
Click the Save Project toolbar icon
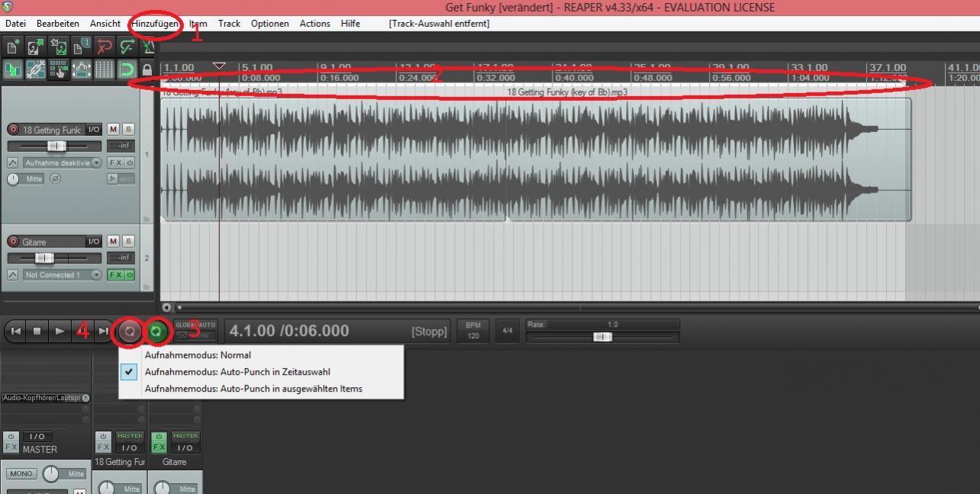point(58,47)
